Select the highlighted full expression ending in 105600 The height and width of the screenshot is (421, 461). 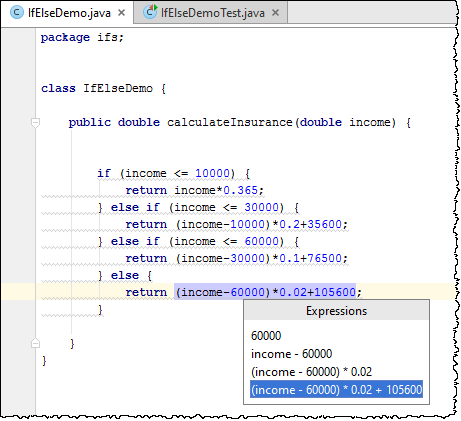coord(337,389)
